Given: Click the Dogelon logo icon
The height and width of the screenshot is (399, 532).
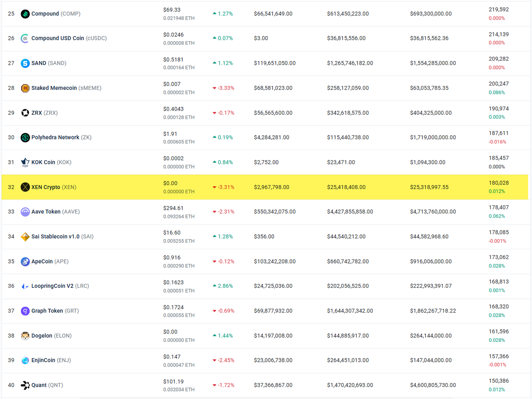Looking at the screenshot, I should coord(25,336).
